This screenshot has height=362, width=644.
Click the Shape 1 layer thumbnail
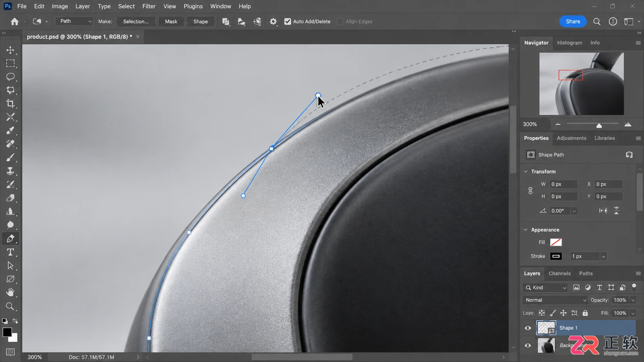(546, 328)
